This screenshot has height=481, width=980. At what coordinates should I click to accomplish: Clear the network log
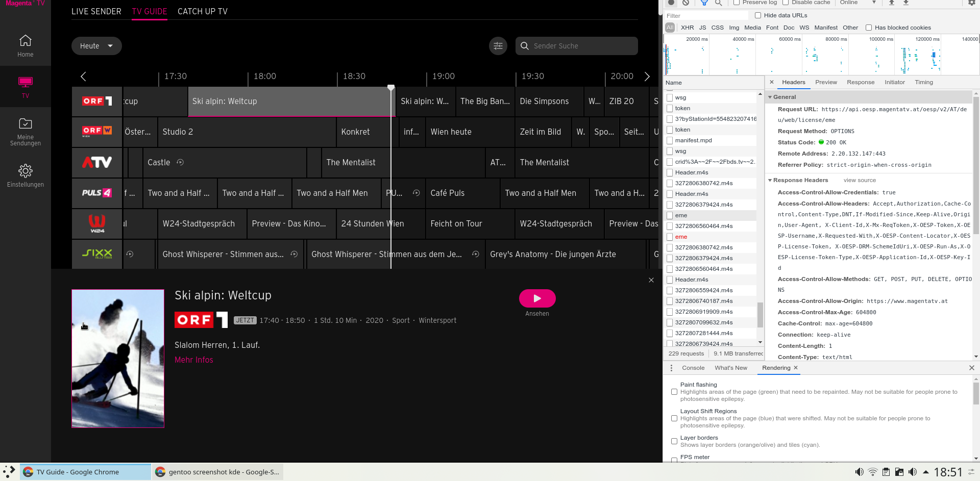tap(685, 3)
